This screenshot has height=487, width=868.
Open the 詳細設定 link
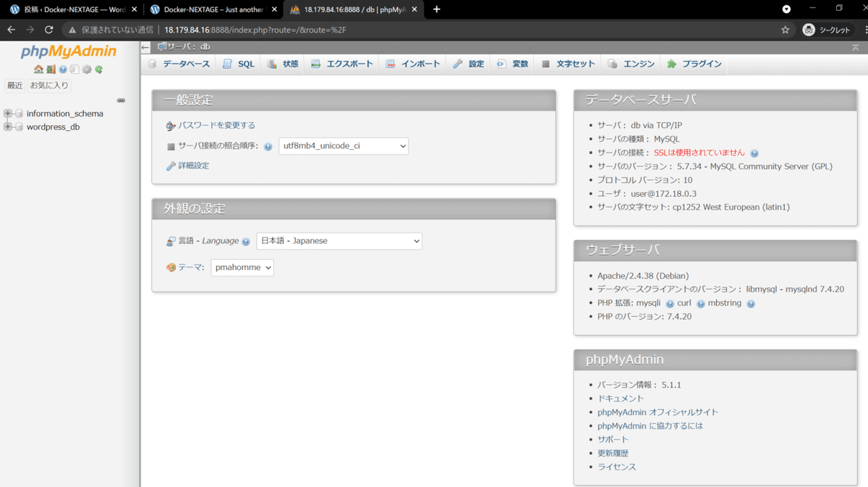pyautogui.click(x=193, y=166)
